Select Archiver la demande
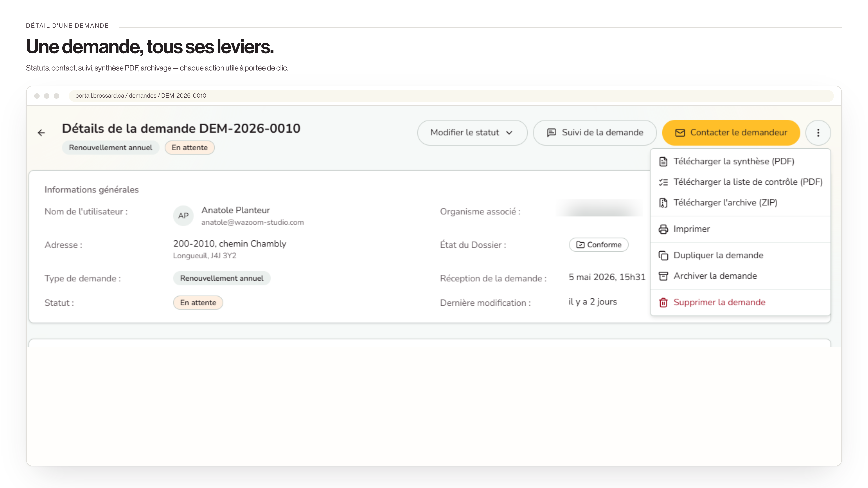This screenshot has height=488, width=868. click(x=740, y=276)
